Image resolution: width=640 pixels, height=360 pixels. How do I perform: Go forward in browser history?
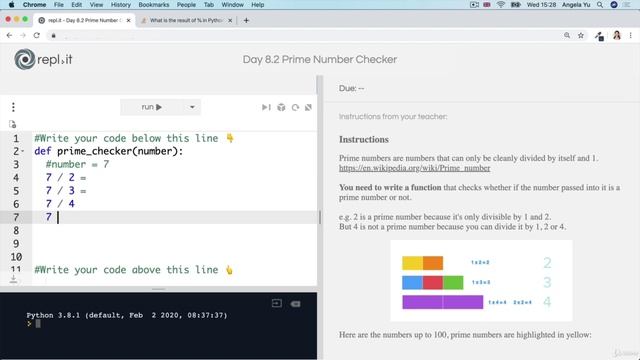(x=23, y=36)
